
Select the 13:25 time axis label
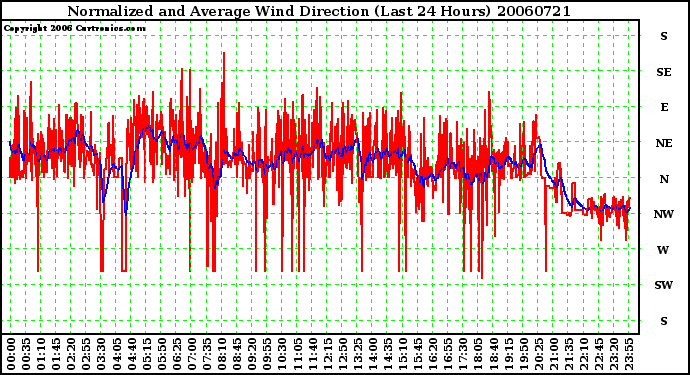[x=358, y=354]
